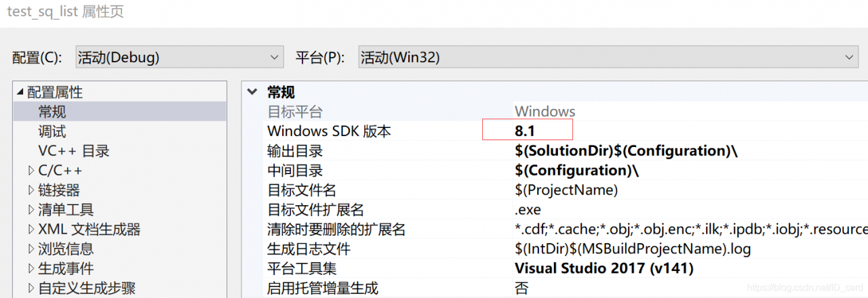Expand XML 文档生成器 node arrow
This screenshot has width=868, height=298.
tap(31, 230)
